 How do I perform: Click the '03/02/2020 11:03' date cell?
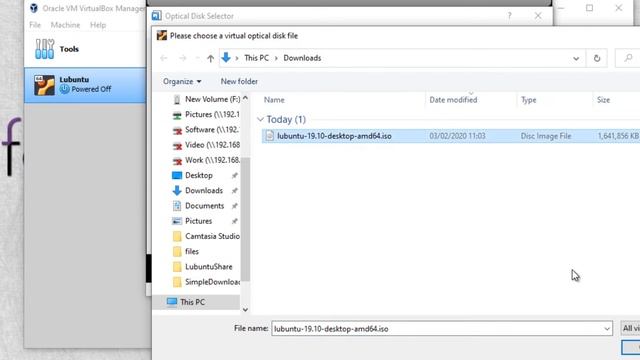click(457, 136)
